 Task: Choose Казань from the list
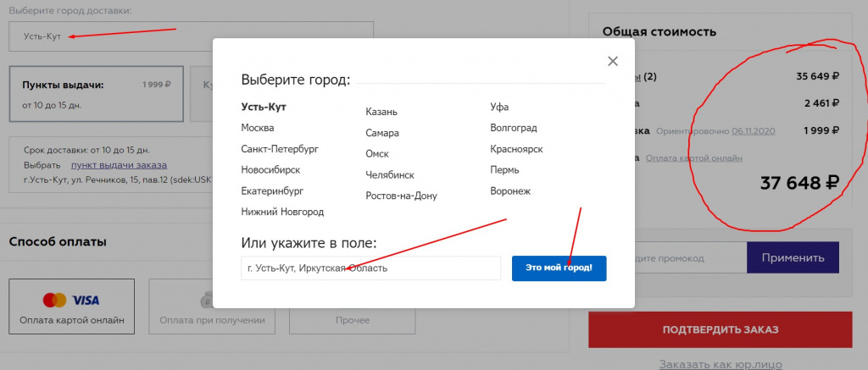(381, 113)
